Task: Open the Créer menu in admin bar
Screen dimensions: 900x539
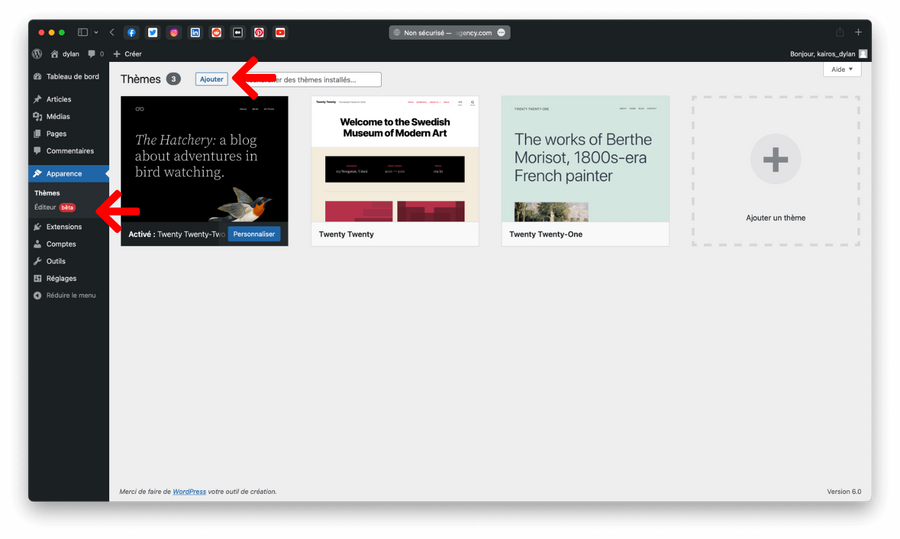Action: pyautogui.click(x=127, y=54)
